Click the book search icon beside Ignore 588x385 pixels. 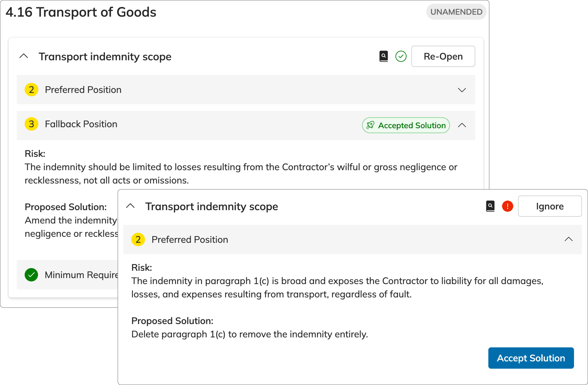pos(490,206)
